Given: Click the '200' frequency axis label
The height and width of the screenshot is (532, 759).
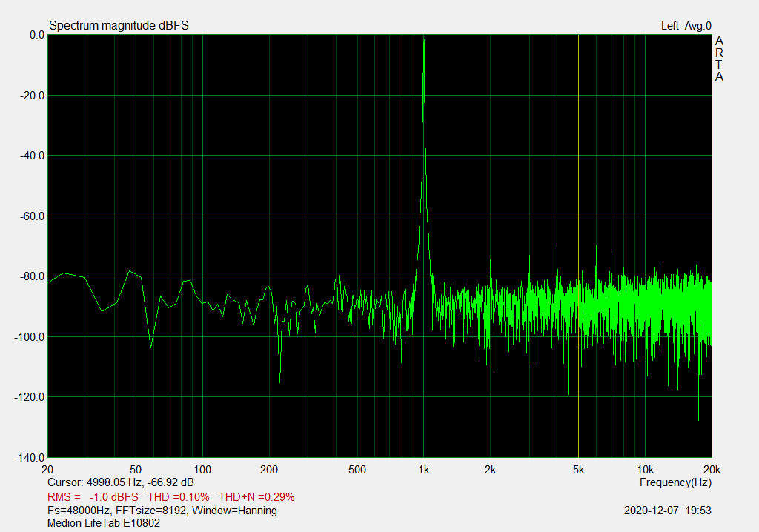Looking at the screenshot, I should (x=269, y=470).
